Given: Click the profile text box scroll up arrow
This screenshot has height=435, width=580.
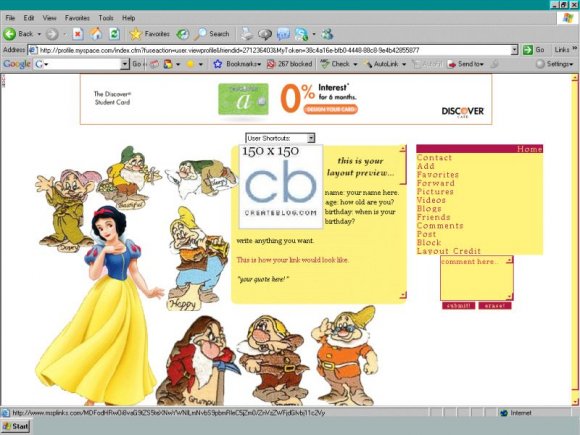Looking at the screenshot, I should click(x=403, y=149).
